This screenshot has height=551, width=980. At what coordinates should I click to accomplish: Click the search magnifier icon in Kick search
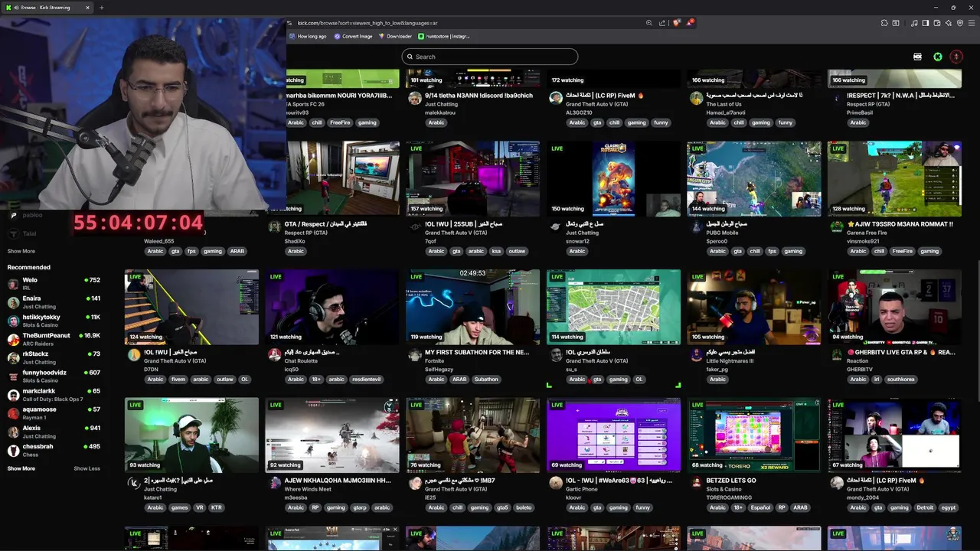tap(410, 57)
